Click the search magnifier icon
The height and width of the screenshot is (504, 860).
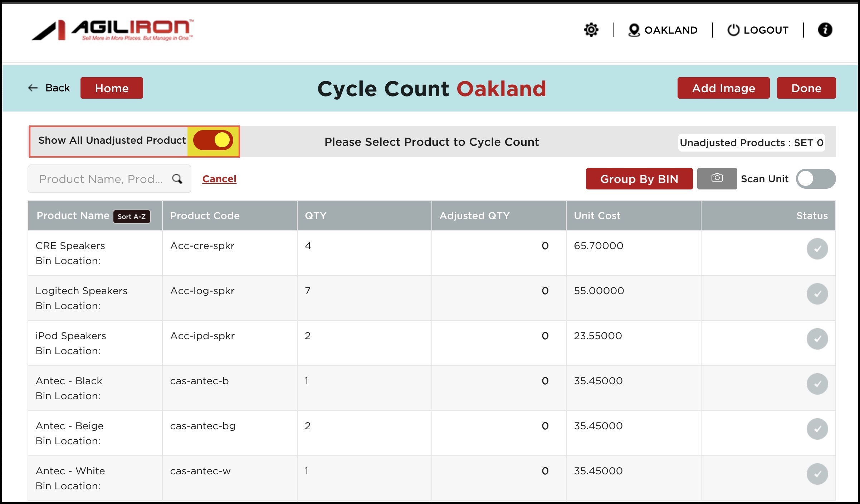click(177, 179)
